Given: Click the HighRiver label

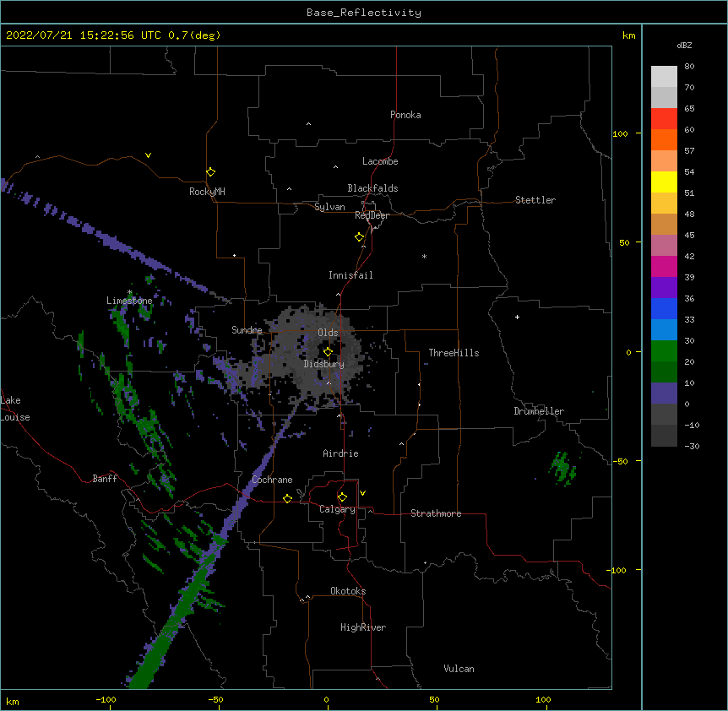Looking at the screenshot, I should point(363,627).
